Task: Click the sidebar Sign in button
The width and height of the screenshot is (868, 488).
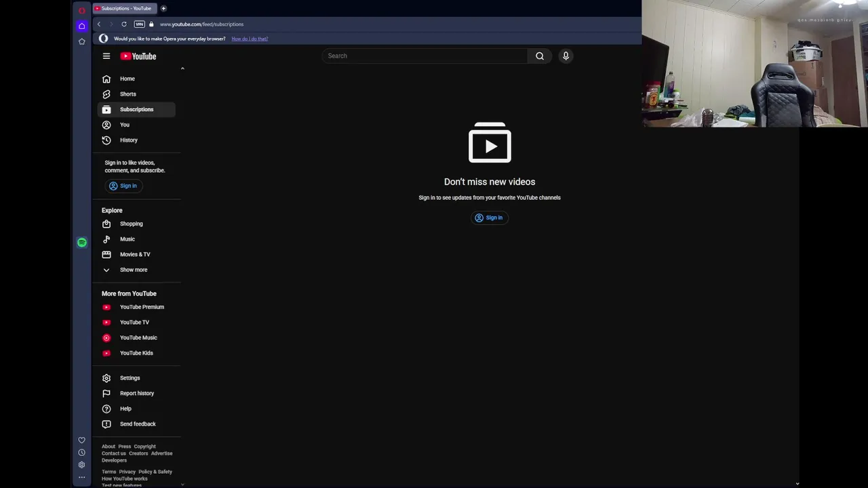Action: tap(123, 186)
